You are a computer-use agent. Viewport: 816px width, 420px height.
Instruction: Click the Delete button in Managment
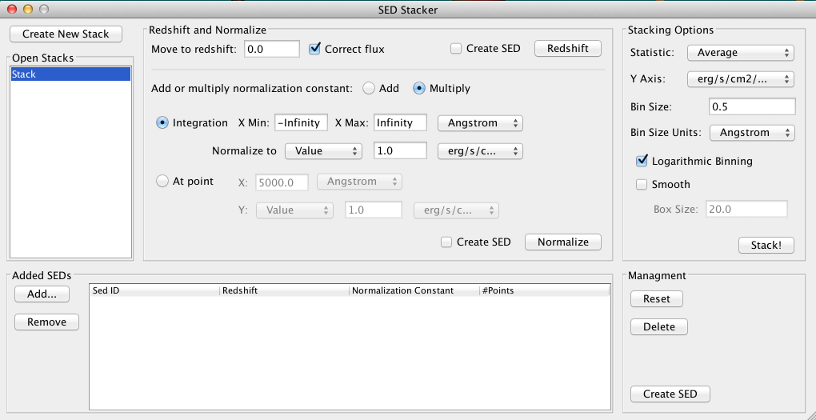coord(659,327)
